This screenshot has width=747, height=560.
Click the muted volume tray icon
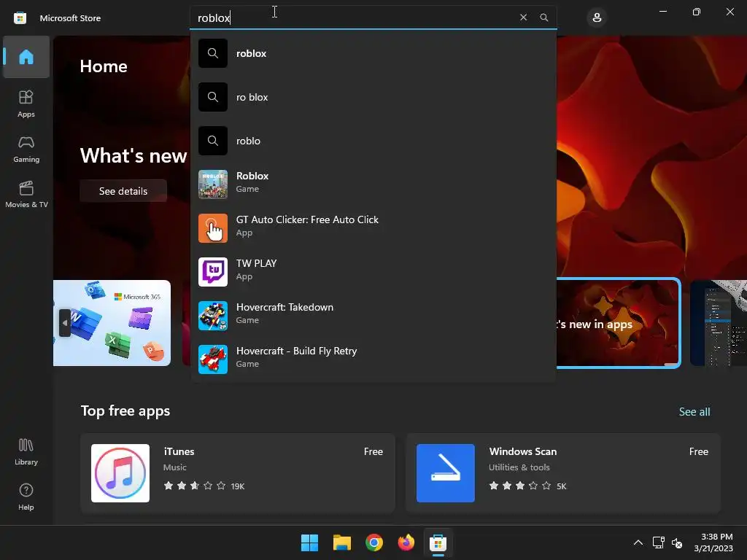coord(677,542)
